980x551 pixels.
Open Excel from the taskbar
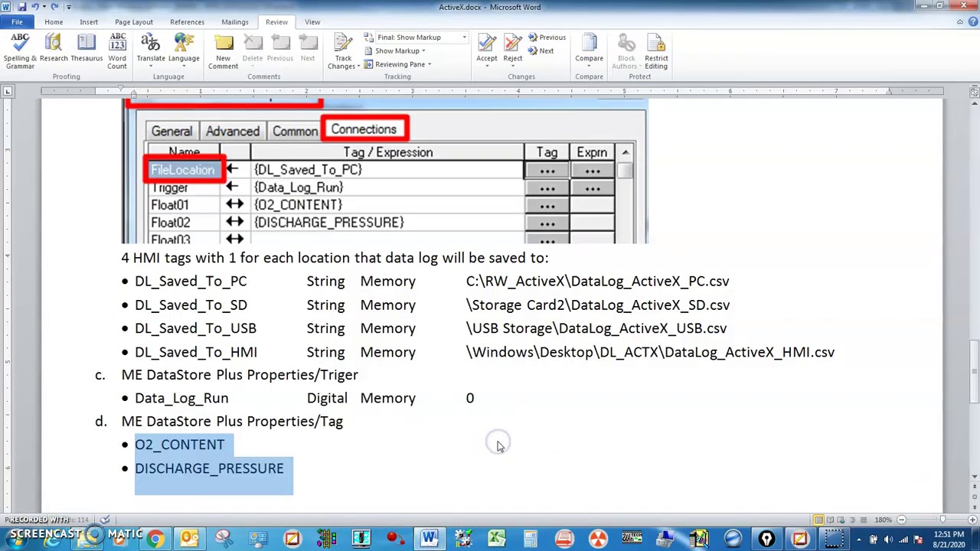[497, 540]
